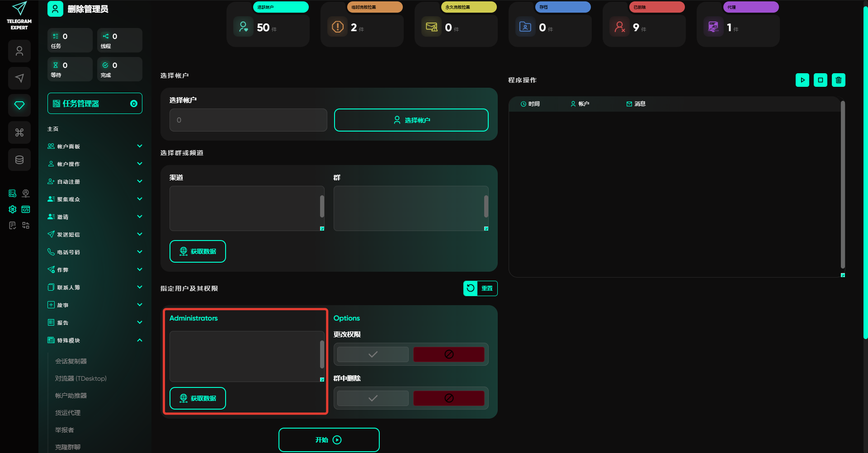This screenshot has width=868, height=453.
Task: Open the command symbol icon in sidebar
Action: pyautogui.click(x=19, y=132)
